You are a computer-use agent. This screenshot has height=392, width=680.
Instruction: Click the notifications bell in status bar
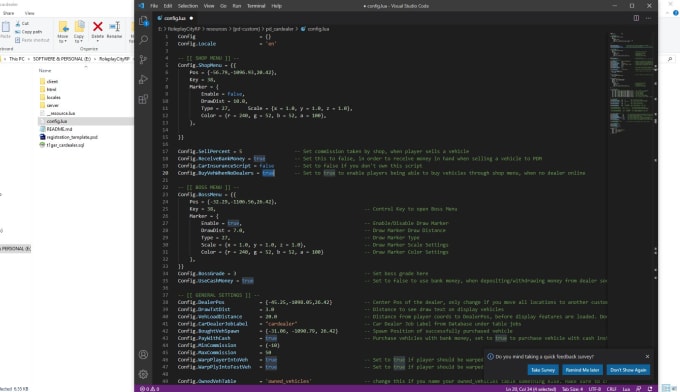pos(650,389)
